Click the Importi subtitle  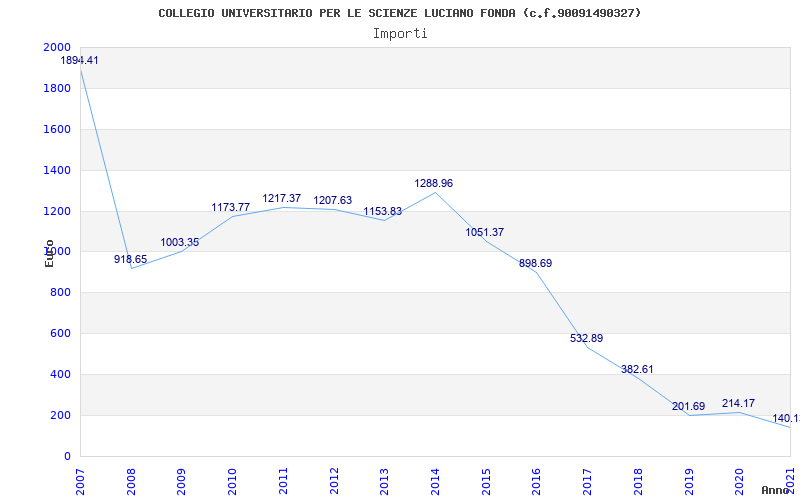[400, 34]
